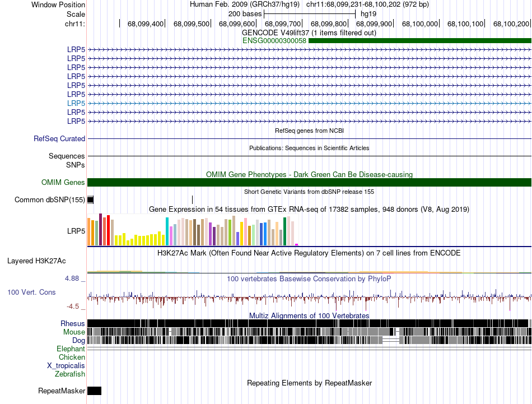
Task: Open the H3K27Ac Mark ENCODE track title
Action: click(309, 253)
